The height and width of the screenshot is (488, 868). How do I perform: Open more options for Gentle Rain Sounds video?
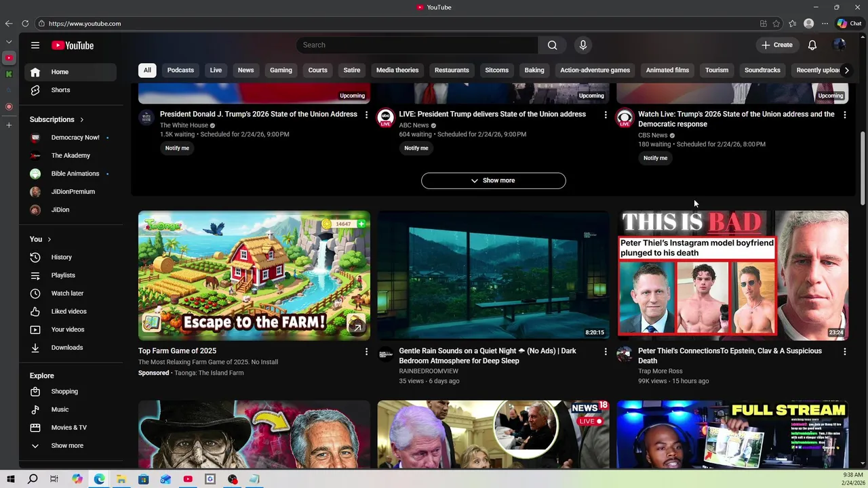pos(606,352)
